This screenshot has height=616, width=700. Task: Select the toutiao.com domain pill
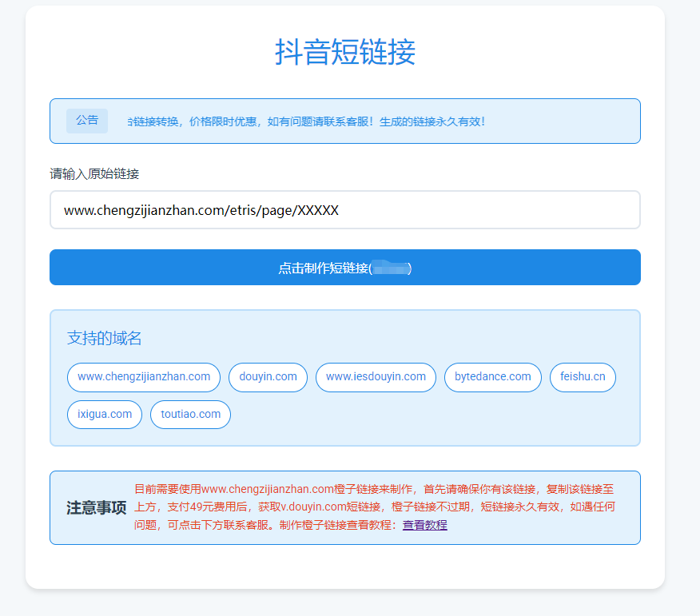click(x=189, y=414)
